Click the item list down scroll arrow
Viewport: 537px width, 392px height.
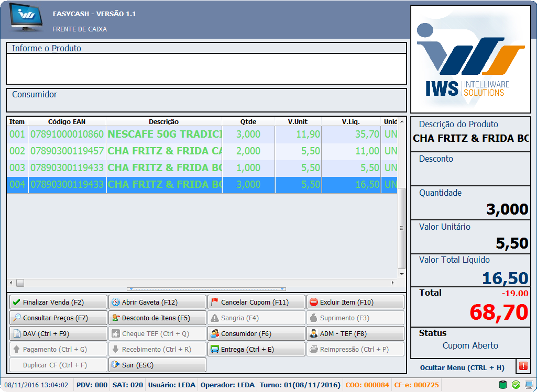pyautogui.click(x=402, y=274)
